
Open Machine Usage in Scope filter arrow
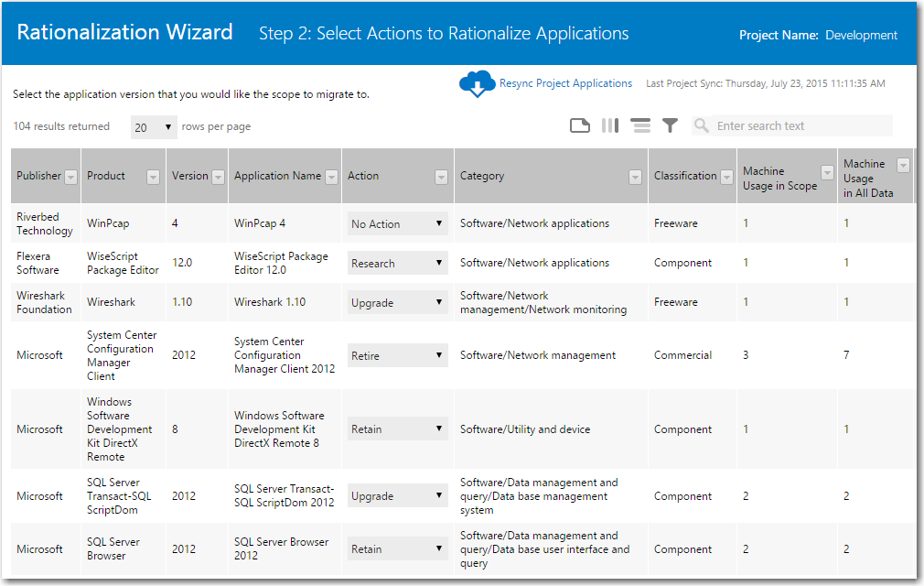[828, 172]
